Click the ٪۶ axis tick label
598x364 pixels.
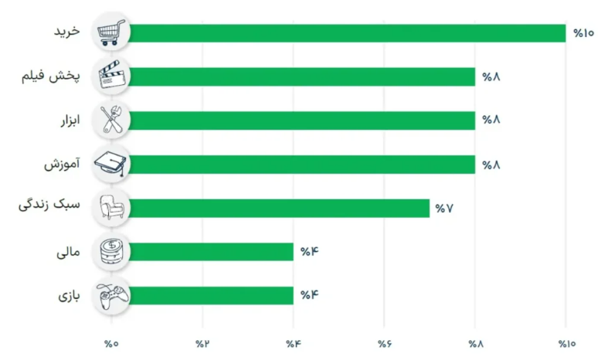[384, 344]
